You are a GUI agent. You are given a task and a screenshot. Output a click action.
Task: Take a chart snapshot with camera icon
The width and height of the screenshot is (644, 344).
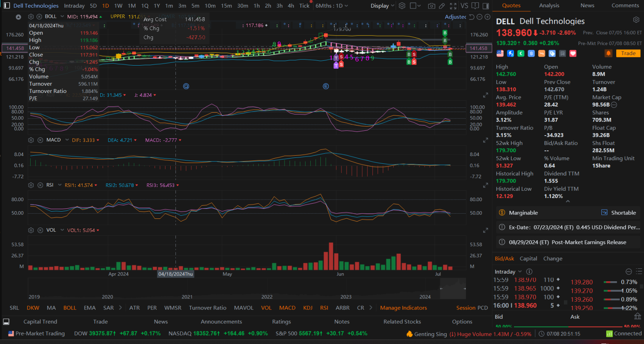[x=431, y=6]
